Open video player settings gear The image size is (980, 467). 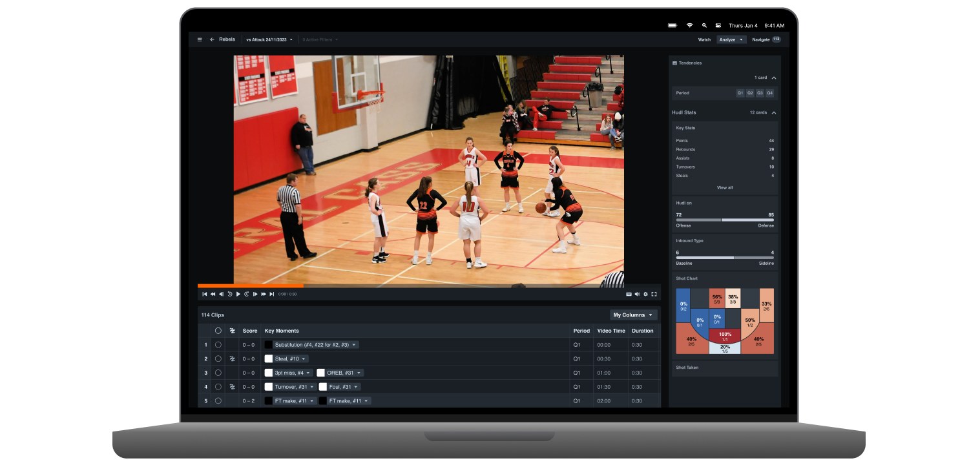645,294
